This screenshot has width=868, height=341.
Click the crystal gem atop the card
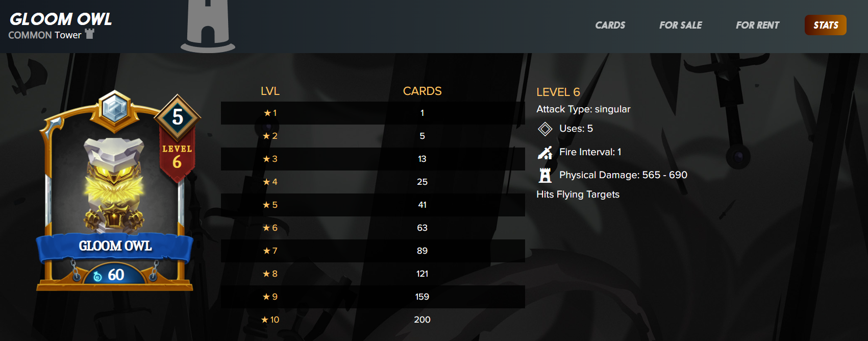click(115, 108)
